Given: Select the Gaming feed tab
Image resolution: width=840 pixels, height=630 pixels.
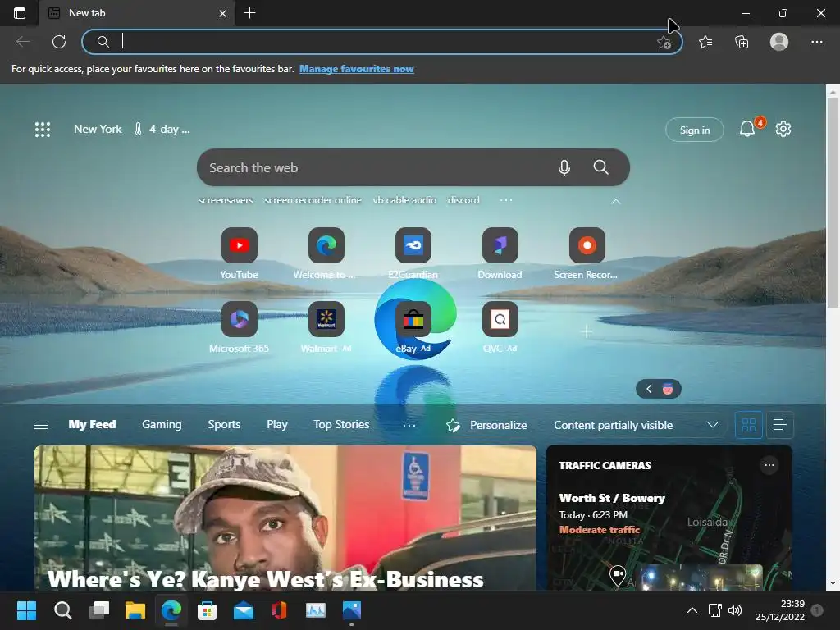Looking at the screenshot, I should [x=162, y=424].
